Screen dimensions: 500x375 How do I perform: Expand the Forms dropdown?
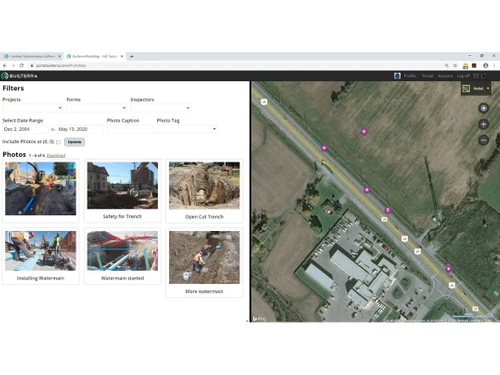click(x=97, y=108)
